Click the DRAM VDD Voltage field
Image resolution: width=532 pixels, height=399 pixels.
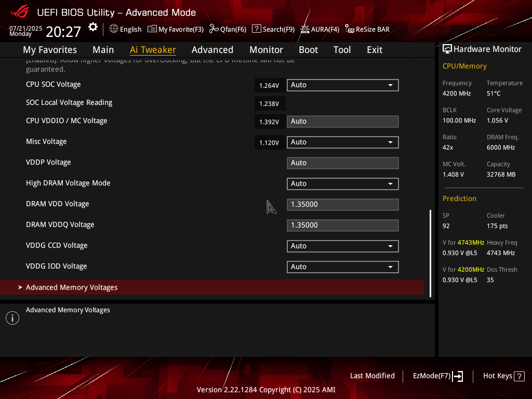(343, 205)
